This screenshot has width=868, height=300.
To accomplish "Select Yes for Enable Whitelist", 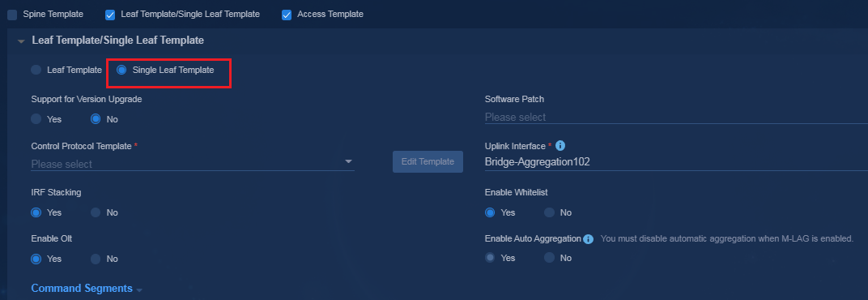I will click(x=490, y=212).
